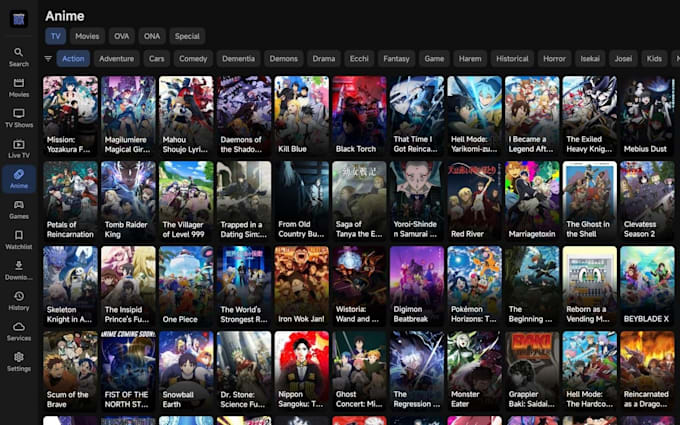Open Clevatess Season 2 poster
The image size is (680, 425).
click(x=647, y=201)
